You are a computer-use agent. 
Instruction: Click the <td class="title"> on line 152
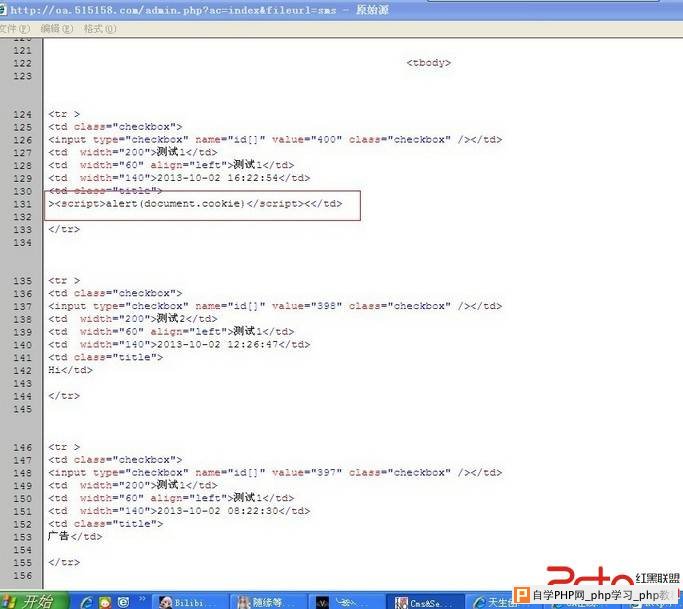pyautogui.click(x=105, y=524)
